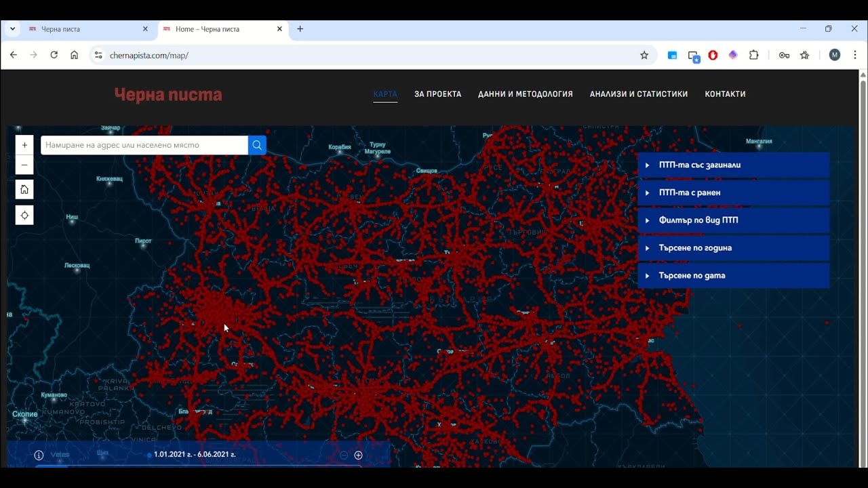Image resolution: width=868 pixels, height=488 pixels.
Task: Open ДАННИ И МЕТОДОЛОГИЯ menu item
Action: 526,94
